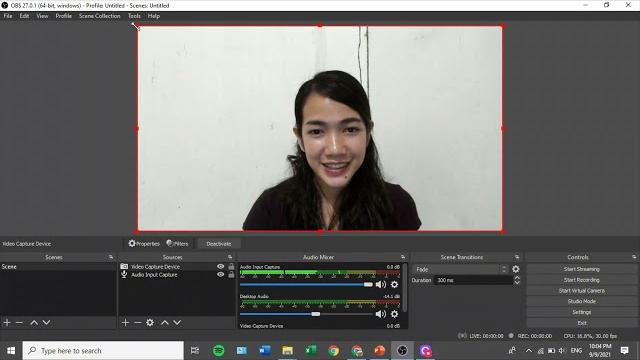
Task: Pop out the Scenes dock
Action: point(111,257)
